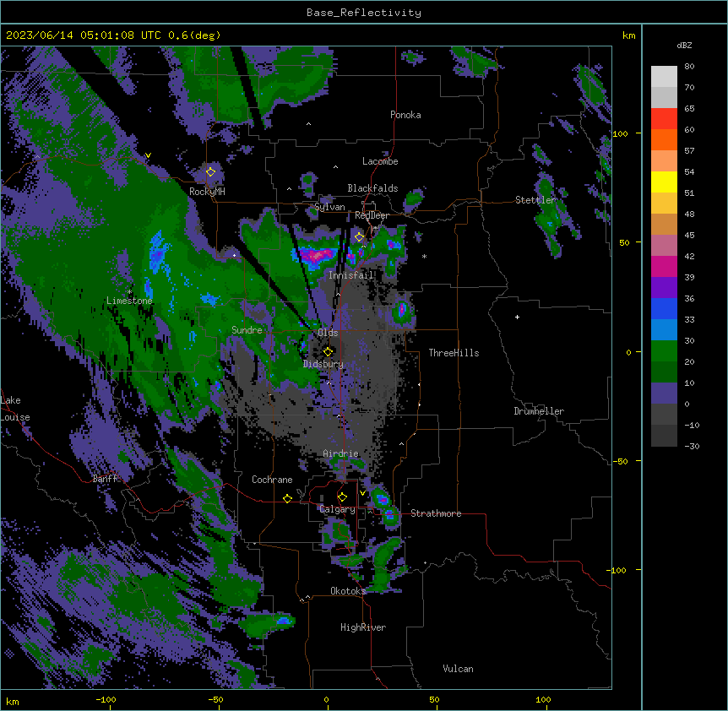Pick the light blue 30–33 dBZ legend swatch
This screenshot has width=728, height=711.
664,329
